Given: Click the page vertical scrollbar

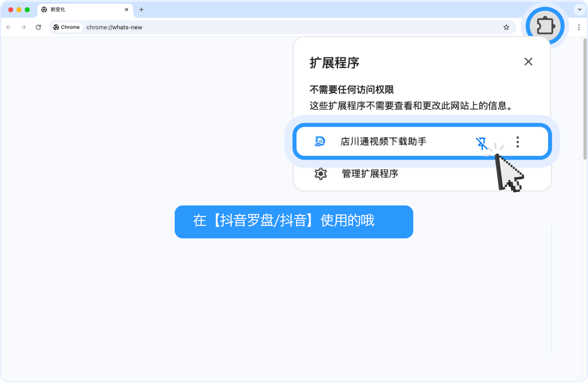Looking at the screenshot, I should [585, 99].
